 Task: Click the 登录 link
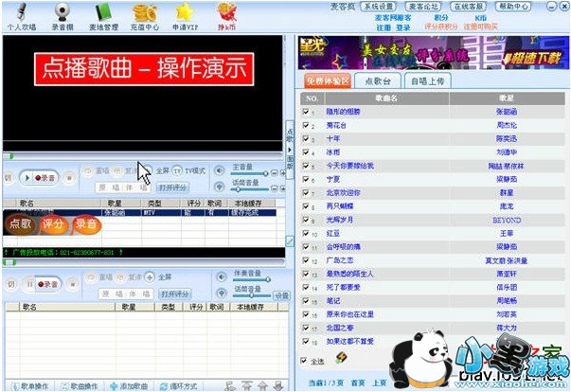click(402, 27)
